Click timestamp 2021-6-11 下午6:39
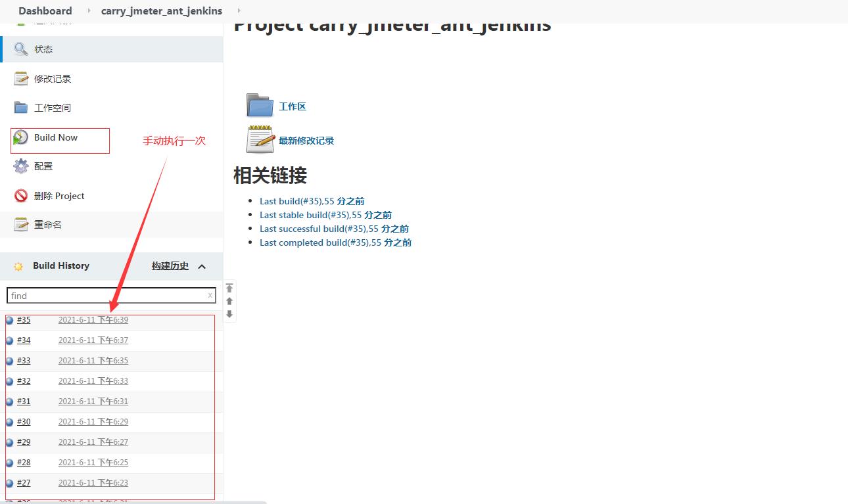 (x=93, y=320)
